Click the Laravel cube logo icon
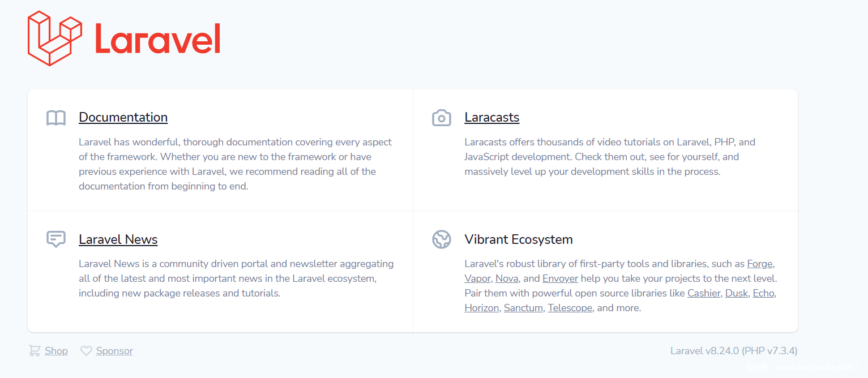868x378 pixels. coord(55,38)
